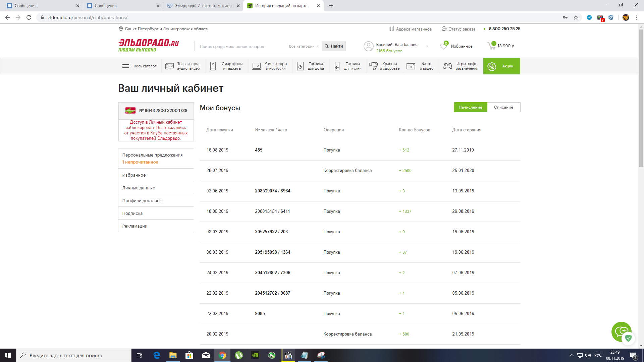The height and width of the screenshot is (362, 644).
Task: Launch Microsoft Edge from taskbar
Action: coord(157,355)
